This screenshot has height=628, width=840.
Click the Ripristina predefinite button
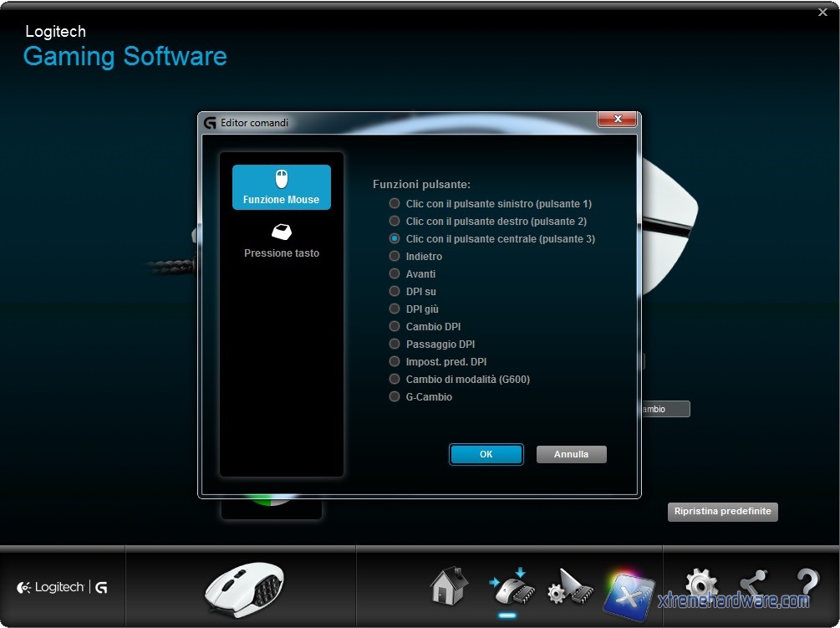tap(722, 511)
